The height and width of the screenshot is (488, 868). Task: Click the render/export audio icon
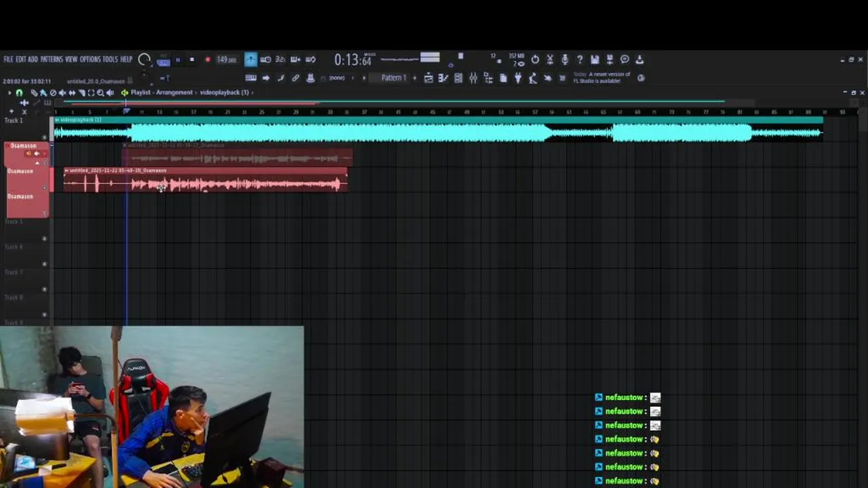click(610, 60)
